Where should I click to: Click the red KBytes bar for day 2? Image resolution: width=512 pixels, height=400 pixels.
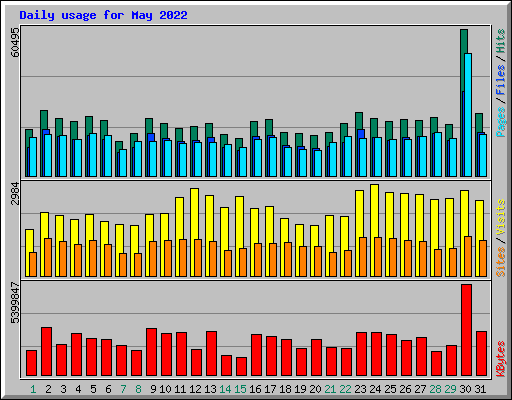[46, 352]
